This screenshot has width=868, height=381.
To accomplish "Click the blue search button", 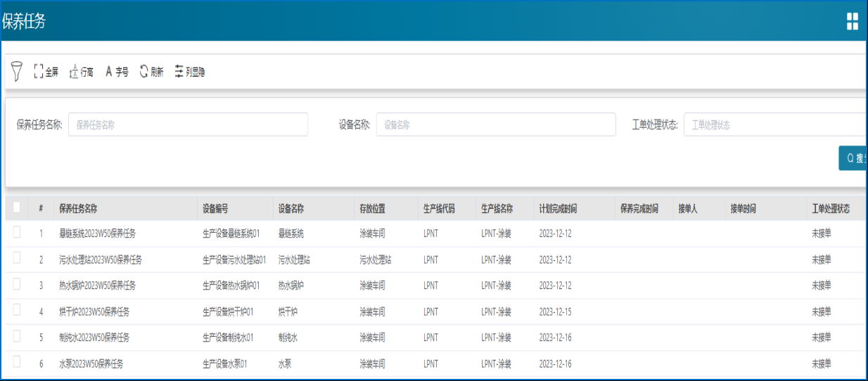I will [854, 158].
